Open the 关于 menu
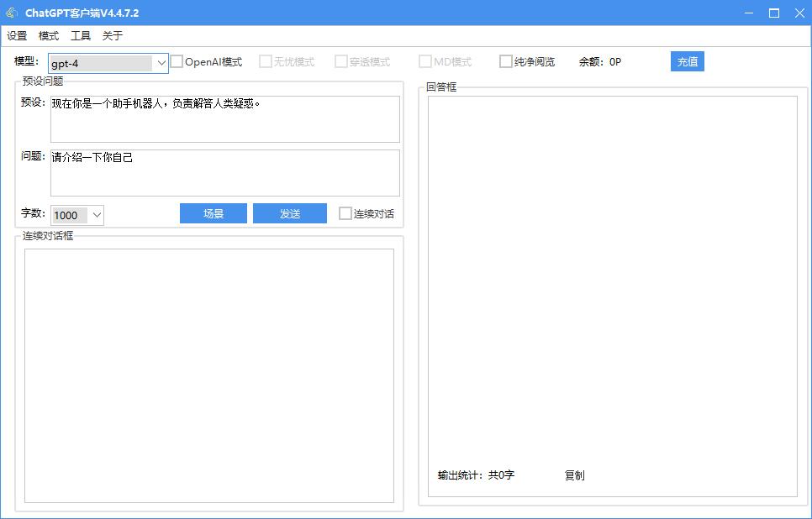The width and height of the screenshot is (812, 519). (x=113, y=36)
